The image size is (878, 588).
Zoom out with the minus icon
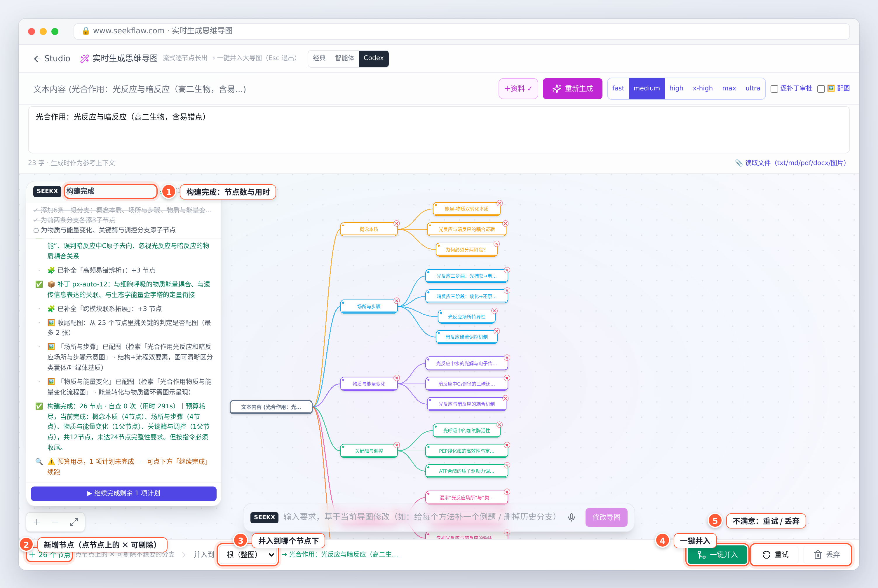click(55, 521)
